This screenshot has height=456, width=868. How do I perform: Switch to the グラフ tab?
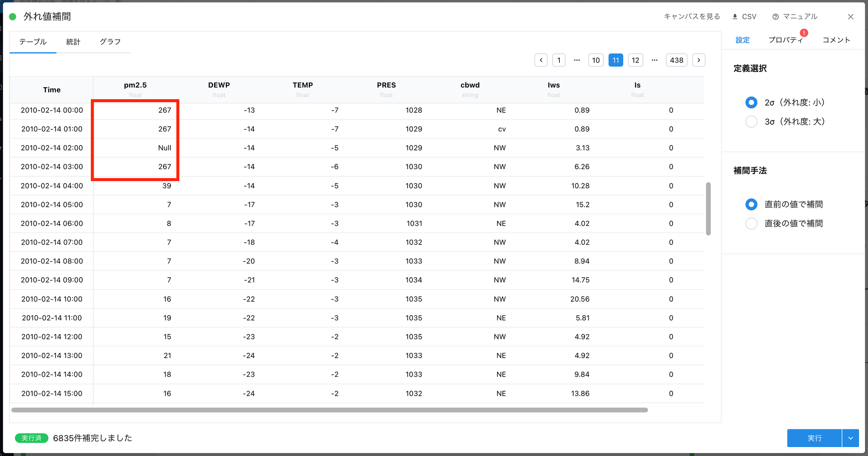[x=110, y=42]
